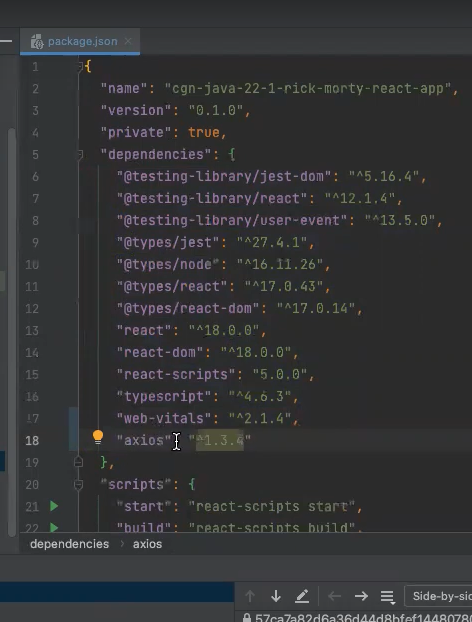Click line number 18 in the gutter
The width and height of the screenshot is (472, 622).
[x=32, y=440]
